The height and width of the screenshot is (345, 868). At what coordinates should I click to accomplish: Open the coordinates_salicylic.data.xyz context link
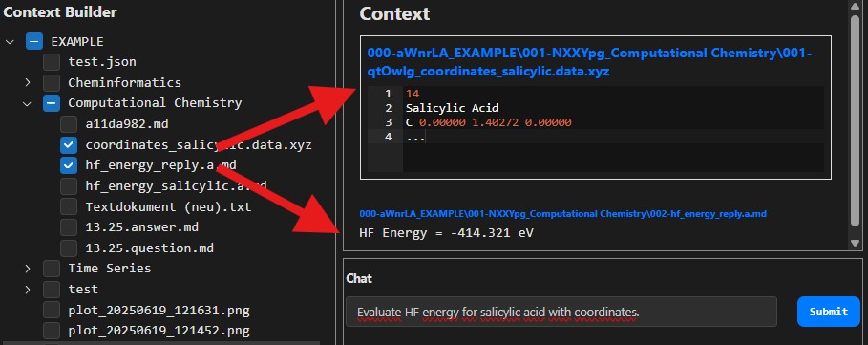[589, 62]
